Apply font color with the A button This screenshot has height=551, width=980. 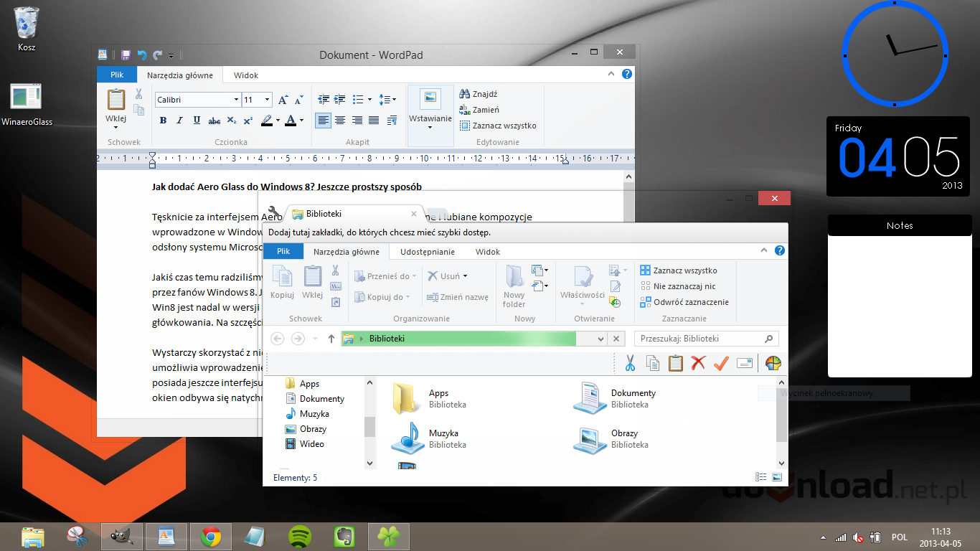click(290, 120)
